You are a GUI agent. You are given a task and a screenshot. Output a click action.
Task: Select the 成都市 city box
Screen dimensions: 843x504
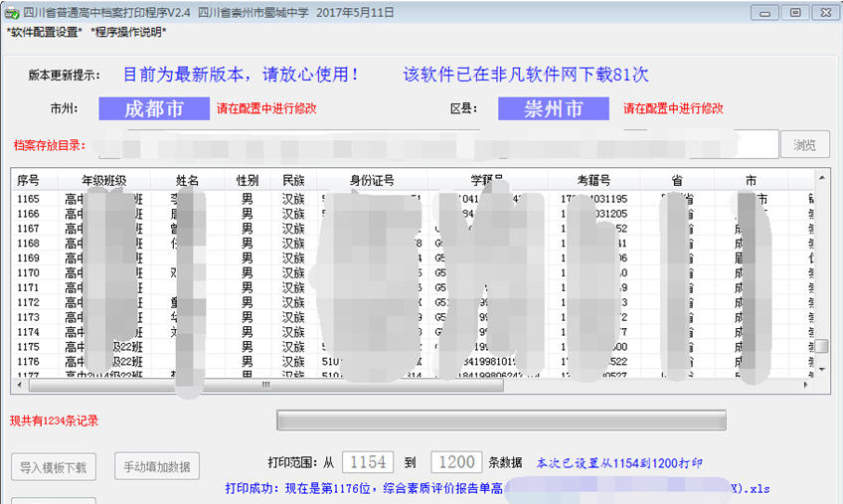[x=154, y=108]
